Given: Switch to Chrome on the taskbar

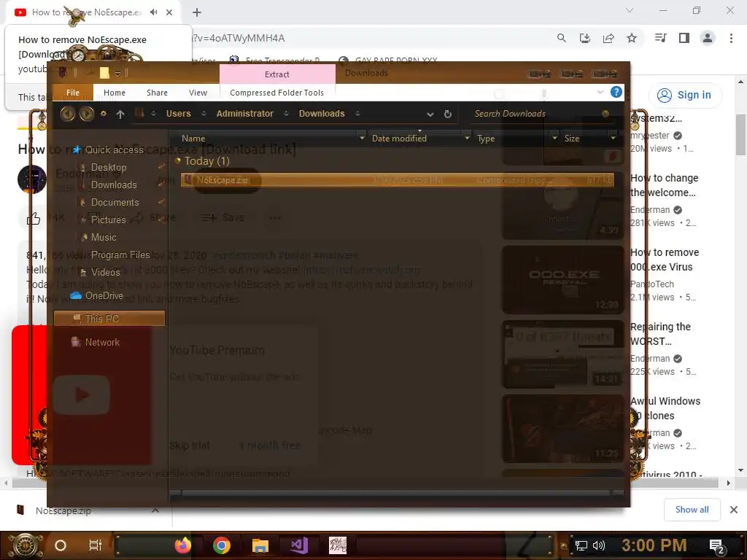Looking at the screenshot, I should pyautogui.click(x=222, y=545).
